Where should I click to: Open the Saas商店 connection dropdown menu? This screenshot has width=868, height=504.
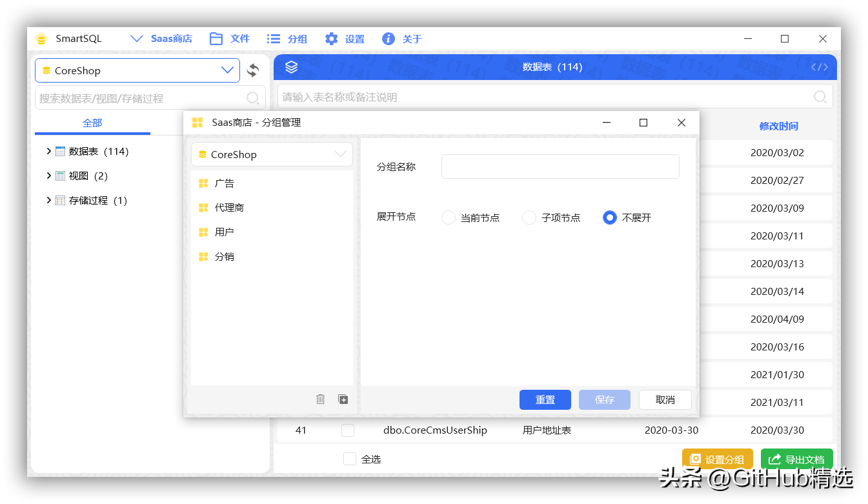click(161, 39)
